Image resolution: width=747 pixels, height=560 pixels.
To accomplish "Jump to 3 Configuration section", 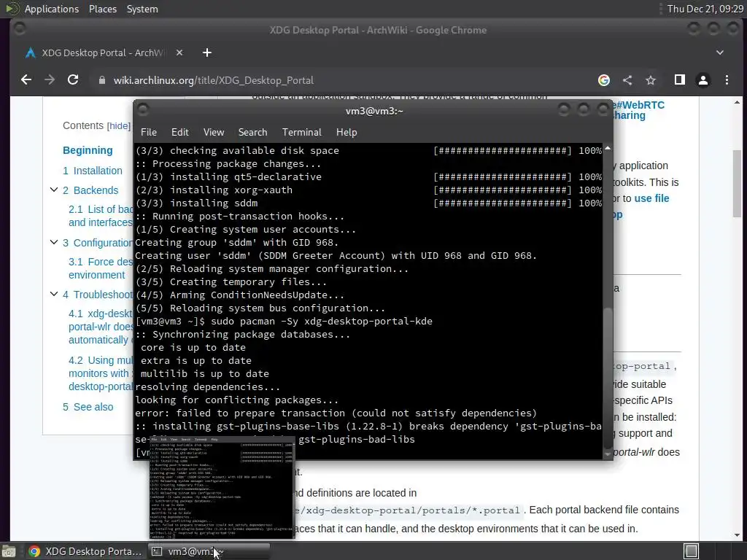I will pos(98,243).
